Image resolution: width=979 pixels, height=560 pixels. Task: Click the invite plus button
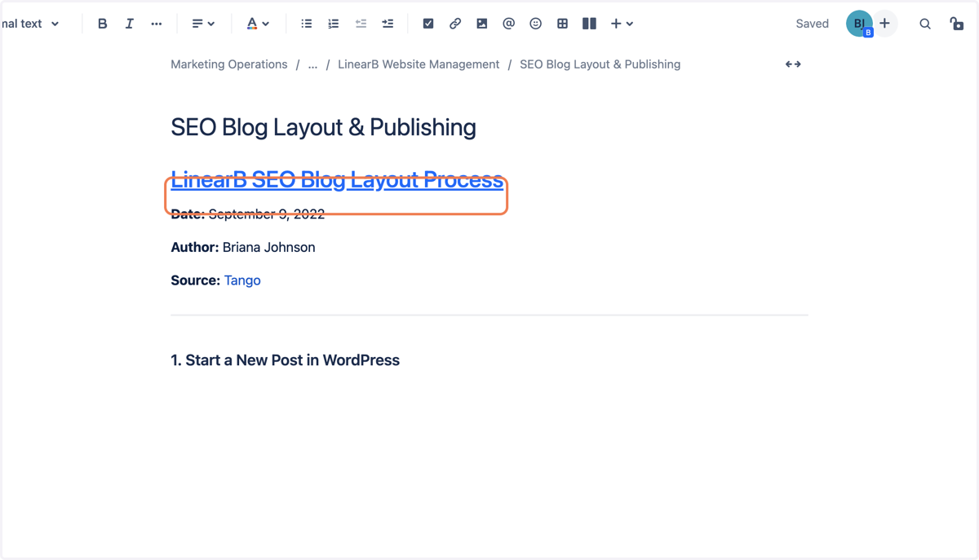coord(885,24)
